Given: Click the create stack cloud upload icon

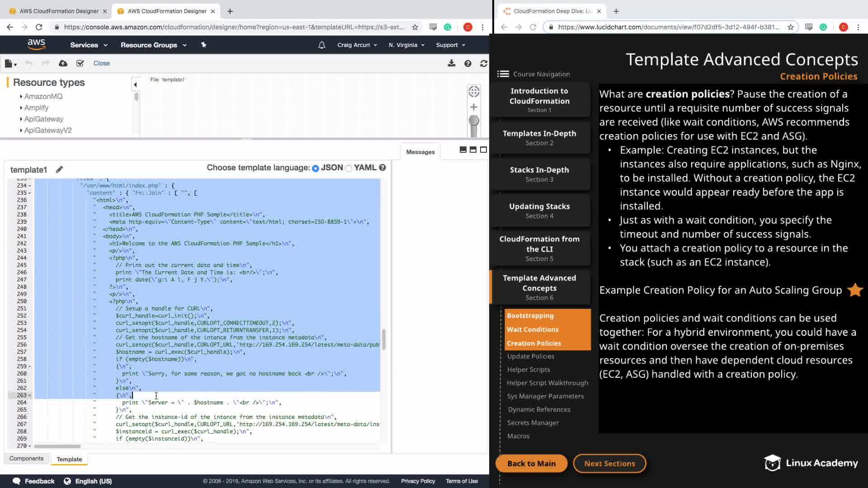Looking at the screenshot, I should pos(63,63).
